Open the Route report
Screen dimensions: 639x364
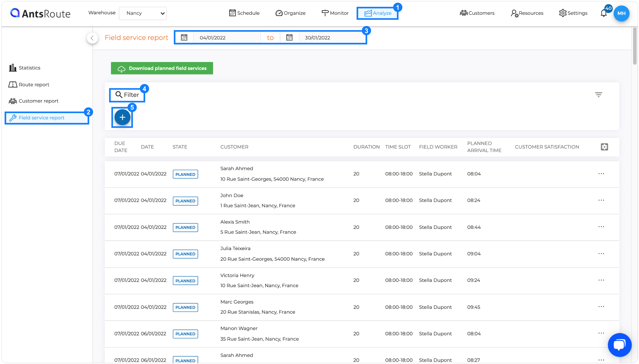click(29, 85)
